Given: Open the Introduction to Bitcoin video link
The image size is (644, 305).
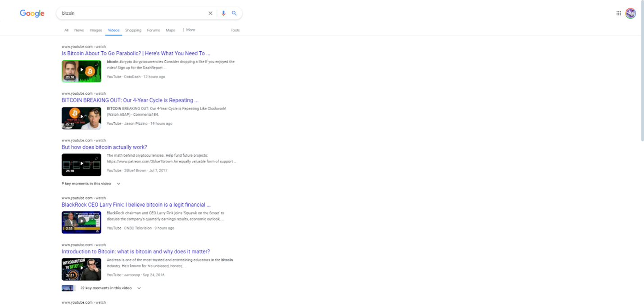Looking at the screenshot, I should pyautogui.click(x=136, y=251).
